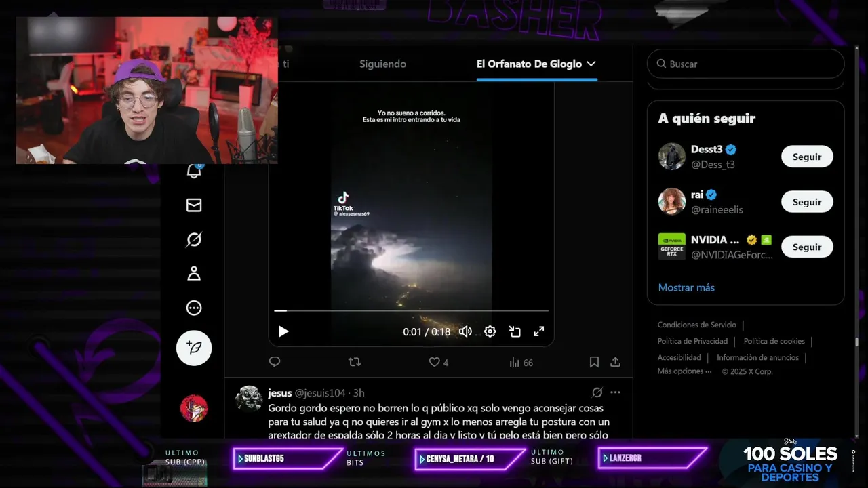
Task: Click the 3h post timestamp
Action: 359,393
